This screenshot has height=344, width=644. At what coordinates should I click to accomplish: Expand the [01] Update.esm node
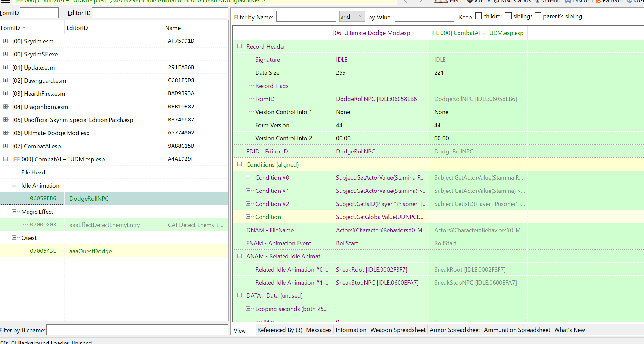point(5,67)
